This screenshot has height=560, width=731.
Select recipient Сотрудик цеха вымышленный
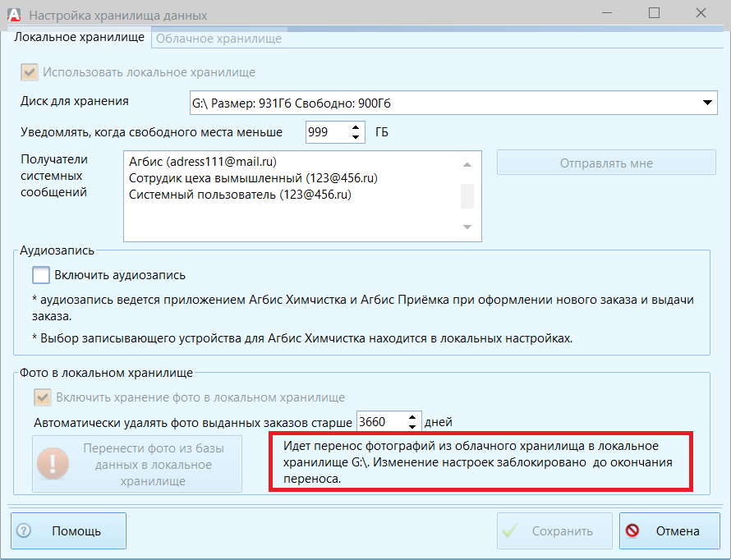pos(253,178)
